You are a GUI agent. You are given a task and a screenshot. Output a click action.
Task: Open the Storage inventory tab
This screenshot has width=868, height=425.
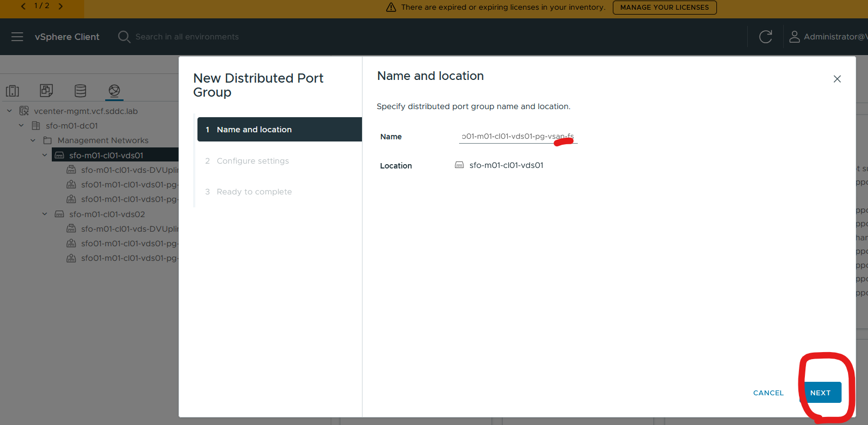pos(80,91)
